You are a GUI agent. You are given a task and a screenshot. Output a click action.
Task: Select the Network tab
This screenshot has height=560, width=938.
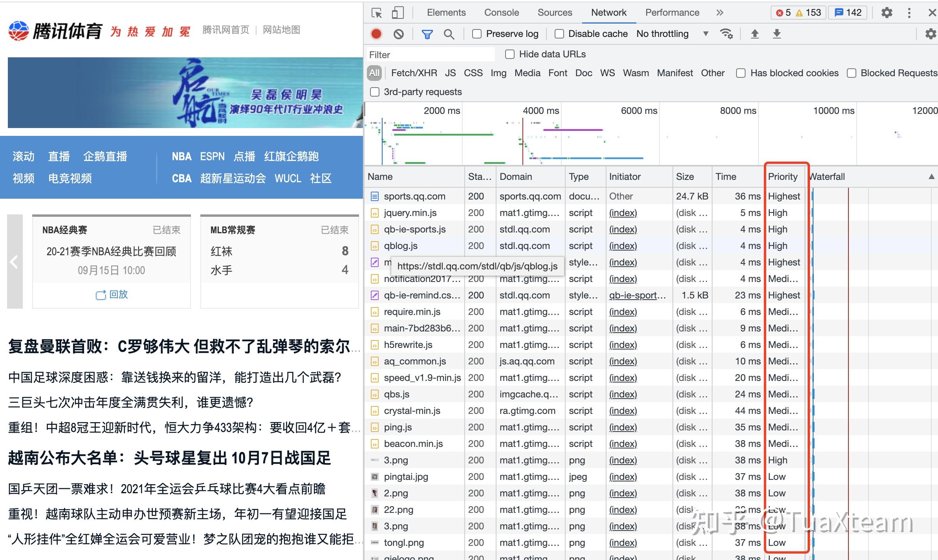coord(608,13)
